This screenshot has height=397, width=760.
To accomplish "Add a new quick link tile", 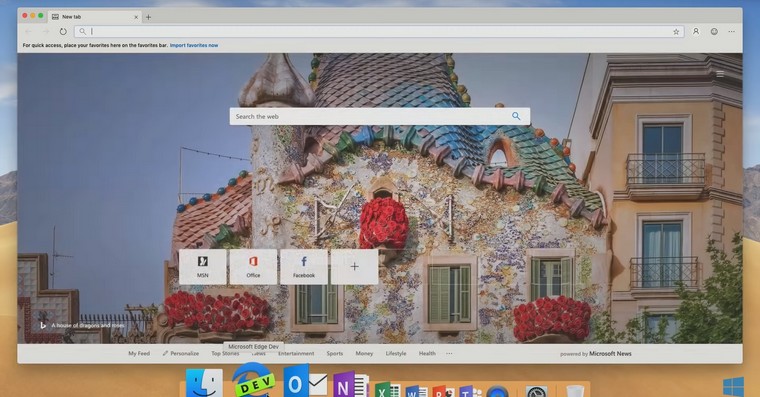I will 355,267.
